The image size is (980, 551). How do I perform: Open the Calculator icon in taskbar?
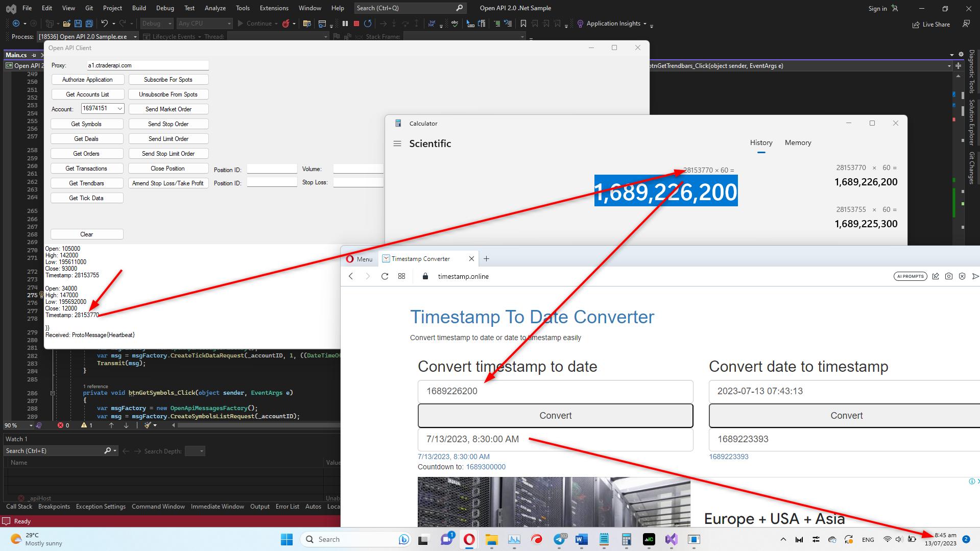coord(626,539)
